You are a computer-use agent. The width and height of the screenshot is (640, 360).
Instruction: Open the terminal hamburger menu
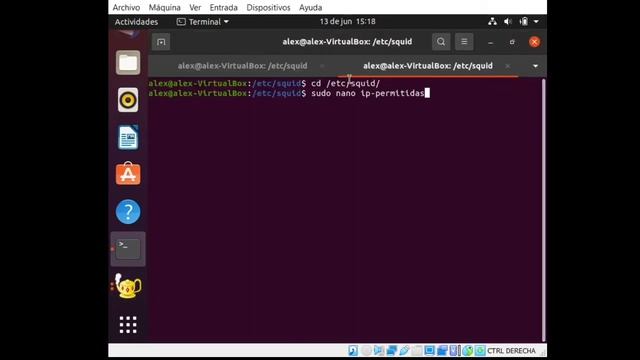pyautogui.click(x=464, y=42)
